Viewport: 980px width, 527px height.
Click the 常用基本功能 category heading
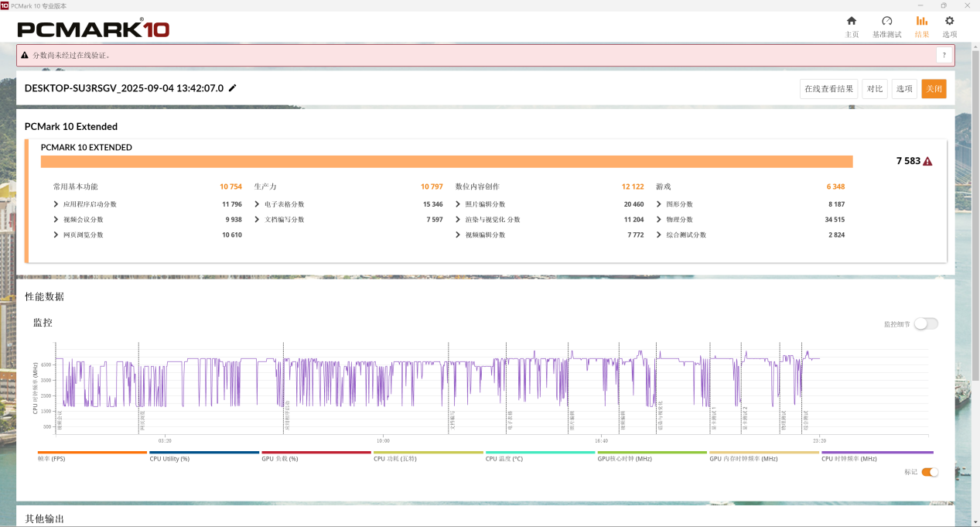75,187
